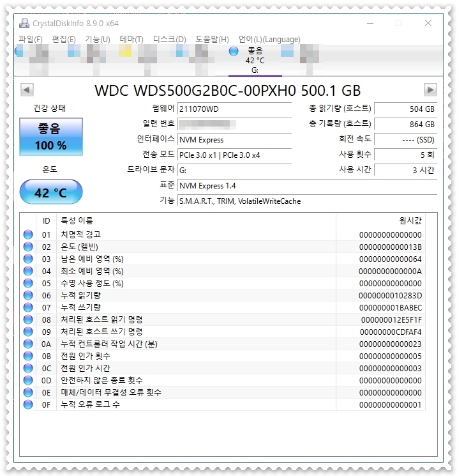Image resolution: width=457 pixels, height=476 pixels.
Task: Click raw value 000000012E5F1F
Action: 391,320
